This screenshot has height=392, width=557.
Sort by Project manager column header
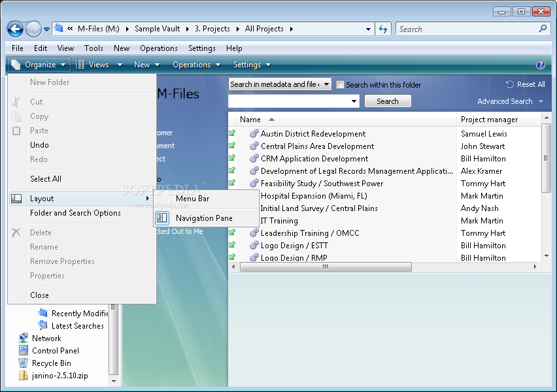click(489, 120)
